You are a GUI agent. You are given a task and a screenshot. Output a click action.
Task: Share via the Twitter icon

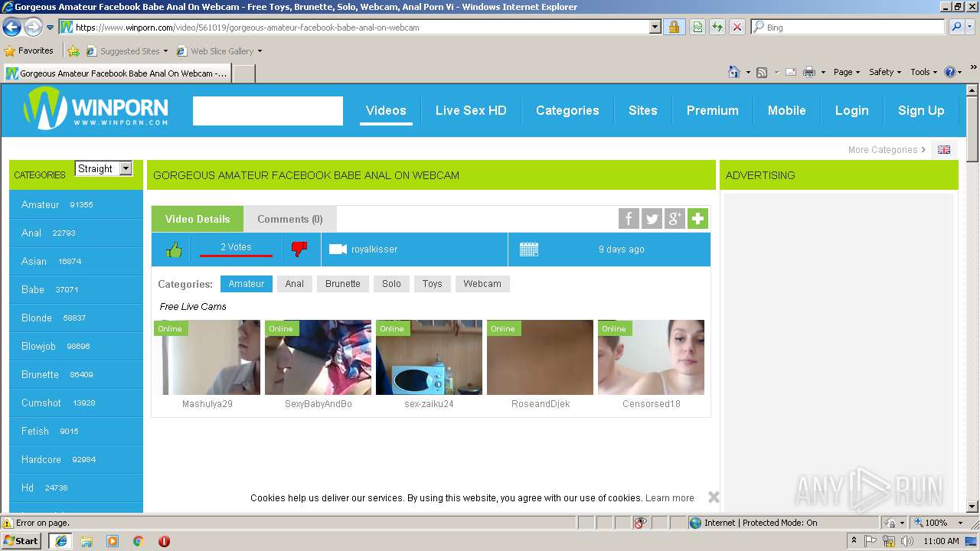pos(652,219)
